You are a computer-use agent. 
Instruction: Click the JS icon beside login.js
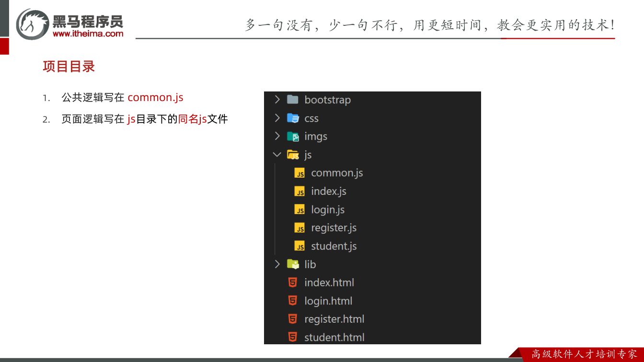tap(299, 210)
